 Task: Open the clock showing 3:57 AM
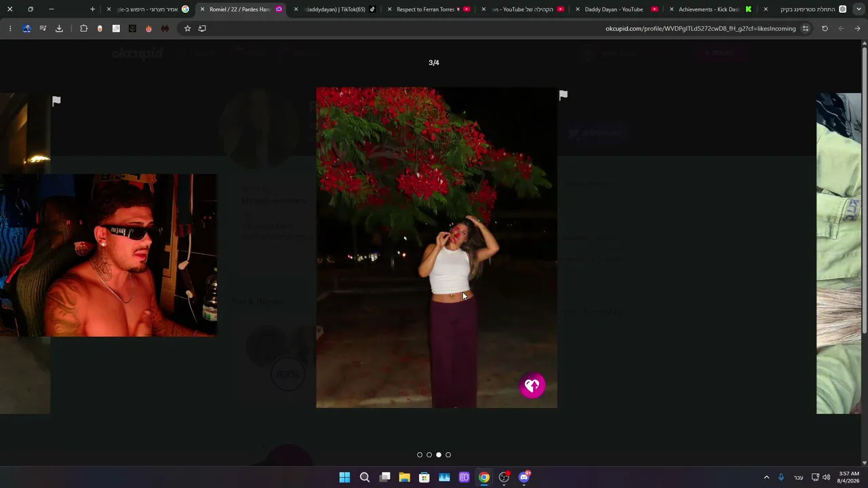[x=849, y=477]
